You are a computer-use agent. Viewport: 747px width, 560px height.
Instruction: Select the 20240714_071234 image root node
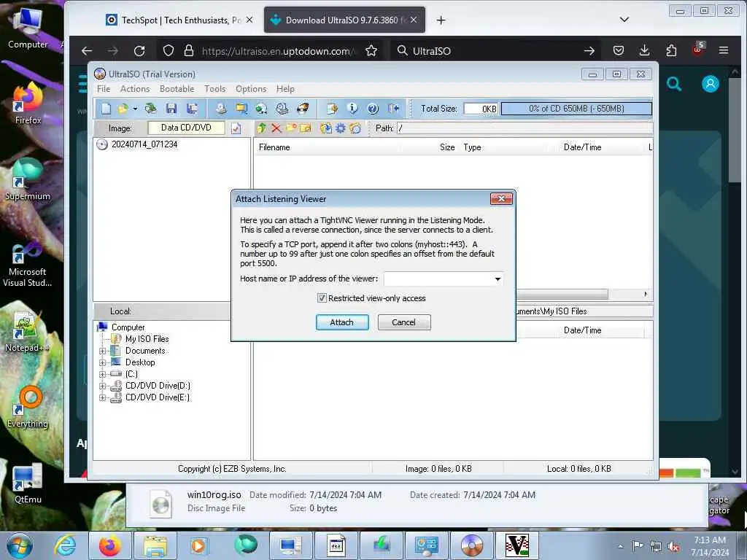[144, 144]
